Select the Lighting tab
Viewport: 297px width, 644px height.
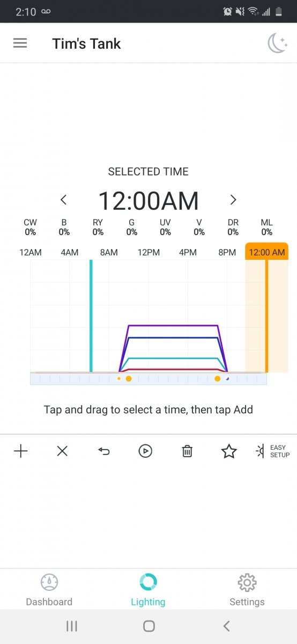click(148, 590)
